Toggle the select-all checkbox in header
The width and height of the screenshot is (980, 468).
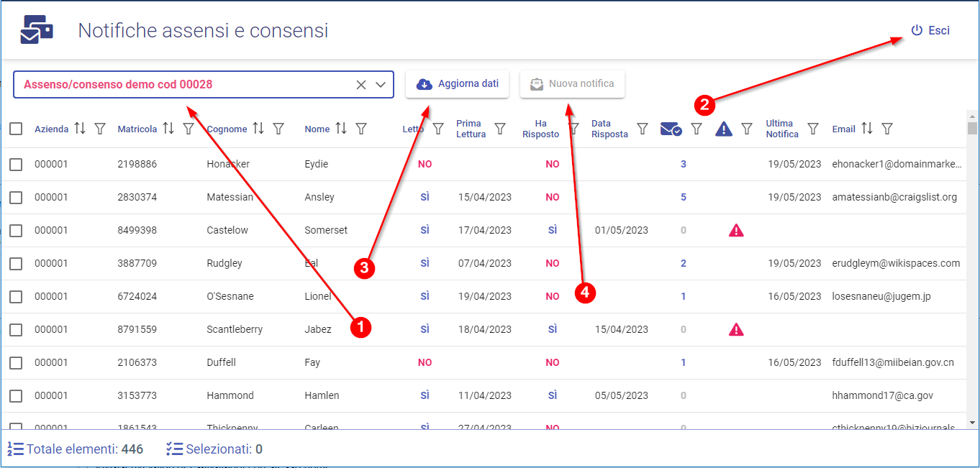(16, 129)
